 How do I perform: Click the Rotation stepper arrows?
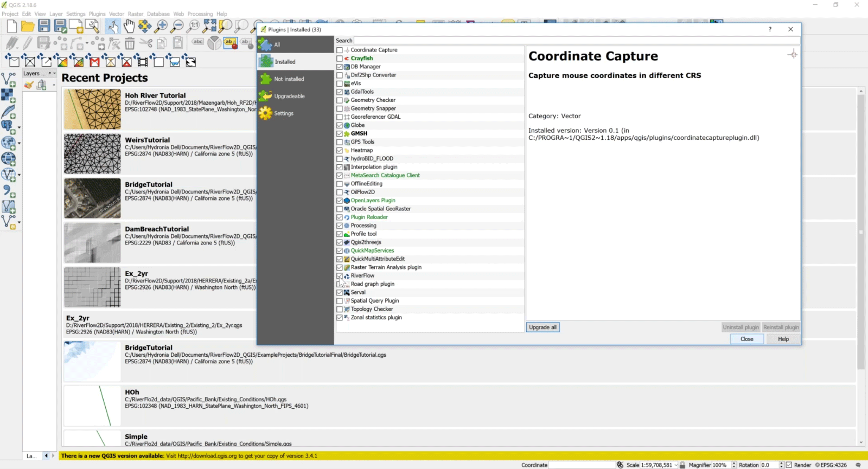pos(781,465)
